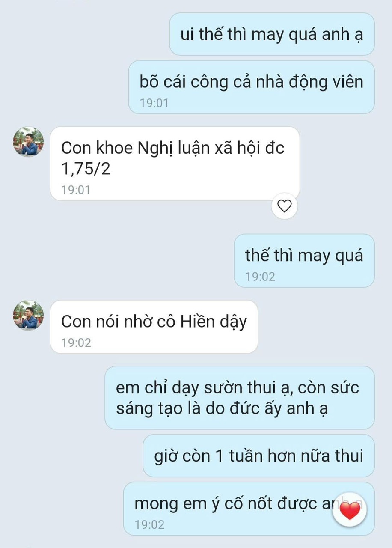Tap the heart outline reaction icon

tap(285, 206)
